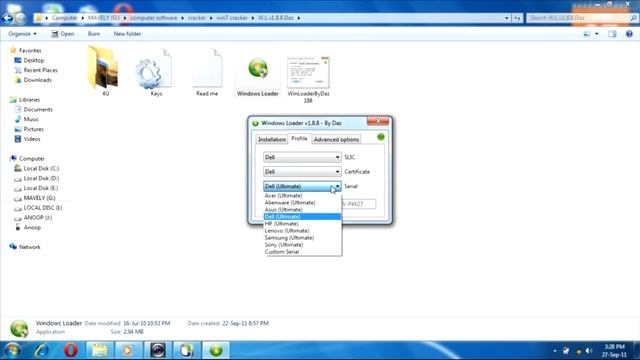Expand the view options dropdown arrow

pyautogui.click(x=597, y=34)
